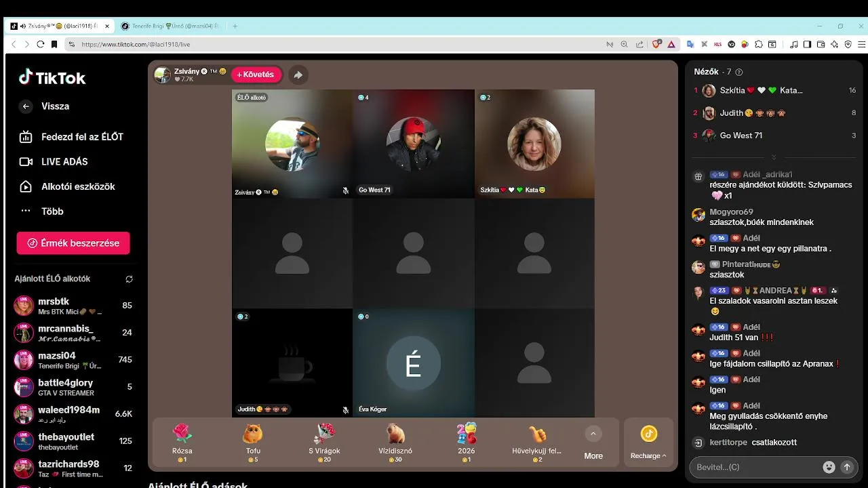Click in the Bevitel chat input field
The height and width of the screenshot is (488, 868).
click(755, 467)
